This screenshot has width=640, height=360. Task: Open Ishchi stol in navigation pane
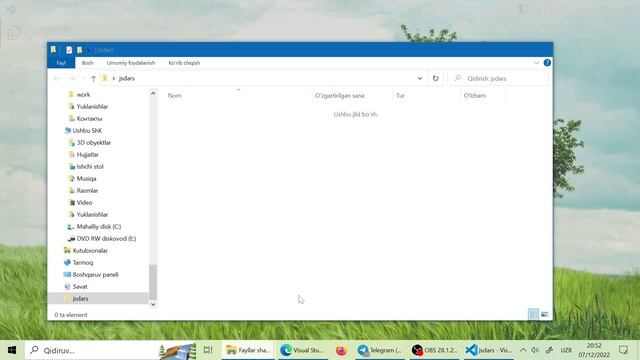click(x=90, y=167)
